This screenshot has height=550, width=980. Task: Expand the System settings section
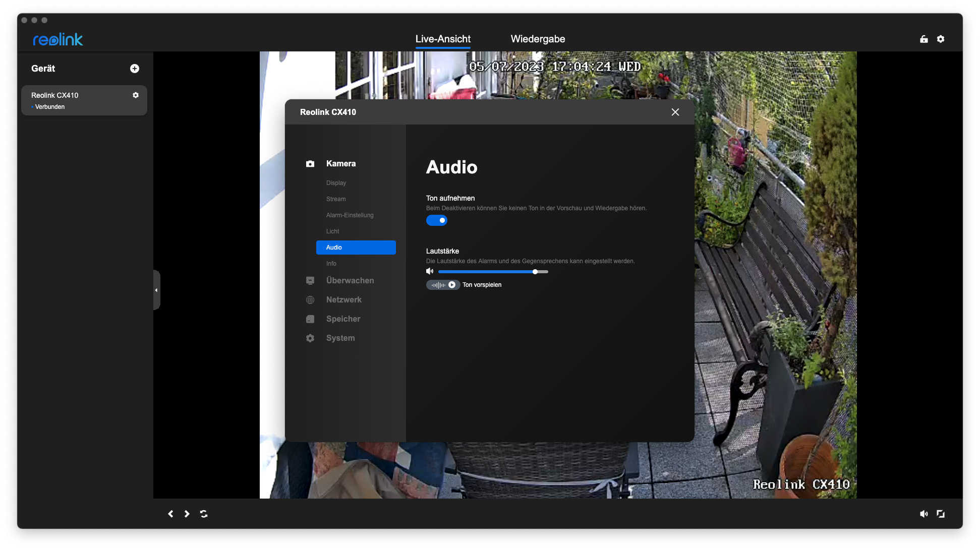[340, 338]
